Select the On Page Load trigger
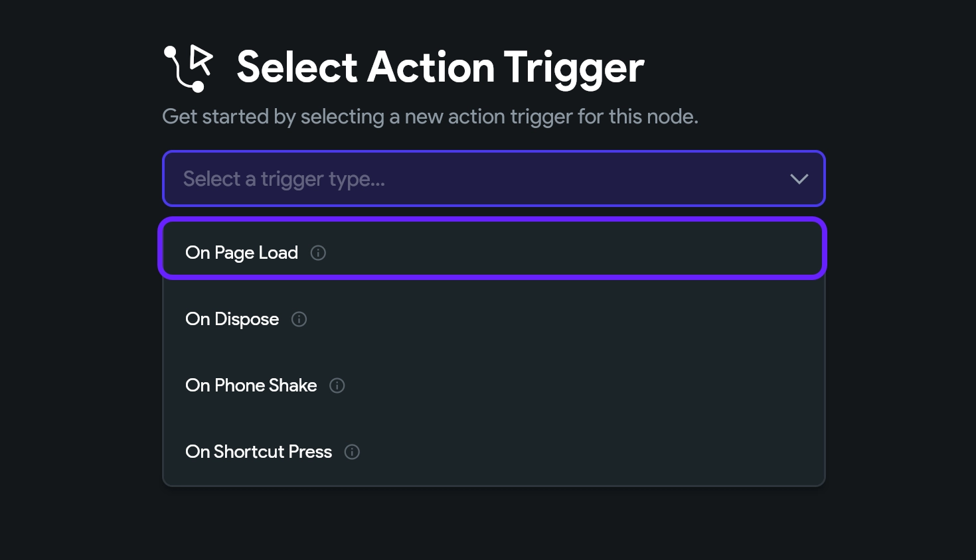Image resolution: width=976 pixels, height=560 pixels. 242,253
